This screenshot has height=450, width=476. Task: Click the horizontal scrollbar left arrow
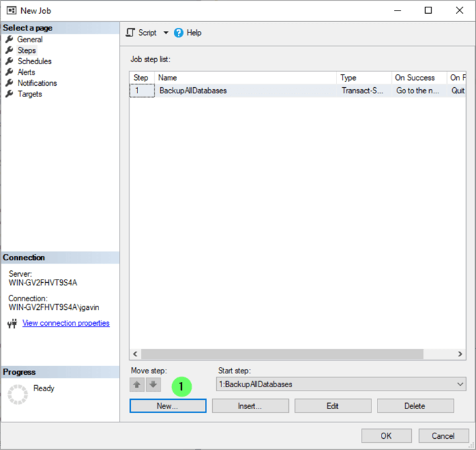click(135, 354)
